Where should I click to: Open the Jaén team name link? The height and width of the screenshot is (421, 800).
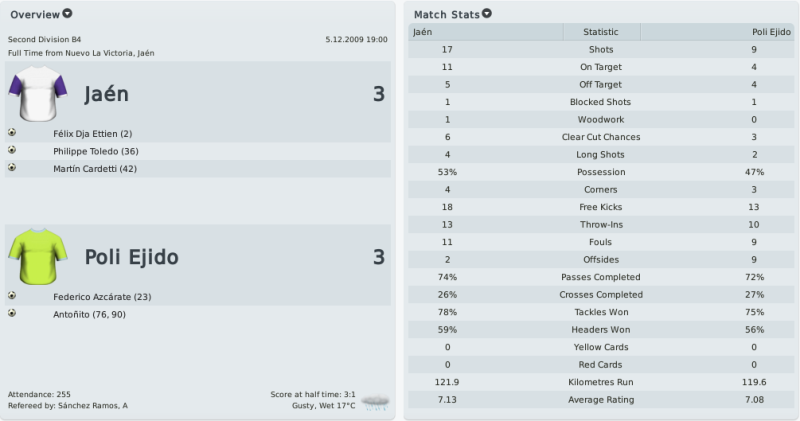(106, 94)
